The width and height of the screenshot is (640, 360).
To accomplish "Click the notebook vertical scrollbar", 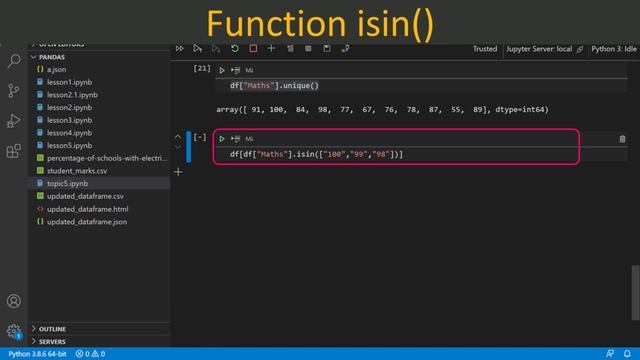I will point(636,293).
